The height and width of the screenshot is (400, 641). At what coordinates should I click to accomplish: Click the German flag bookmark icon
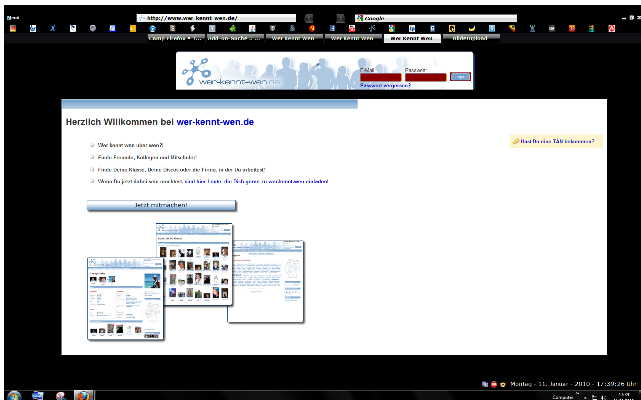[13, 28]
